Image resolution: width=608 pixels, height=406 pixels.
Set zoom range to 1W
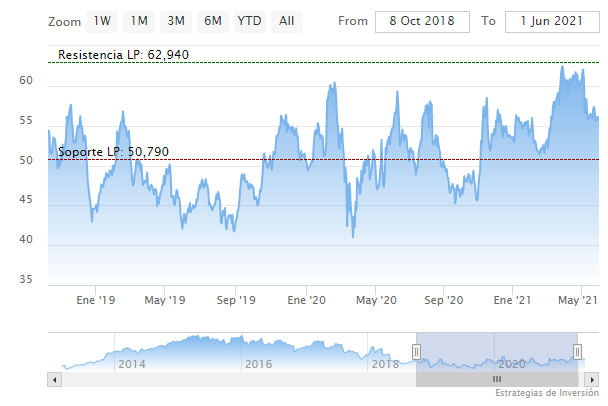101,20
